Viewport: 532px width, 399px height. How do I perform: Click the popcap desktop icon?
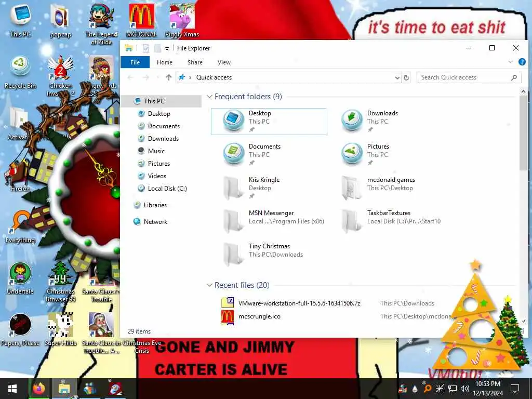point(60,21)
